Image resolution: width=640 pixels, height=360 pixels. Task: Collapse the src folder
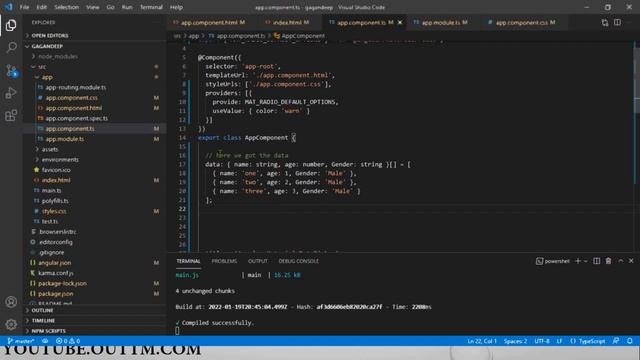pyautogui.click(x=42, y=67)
